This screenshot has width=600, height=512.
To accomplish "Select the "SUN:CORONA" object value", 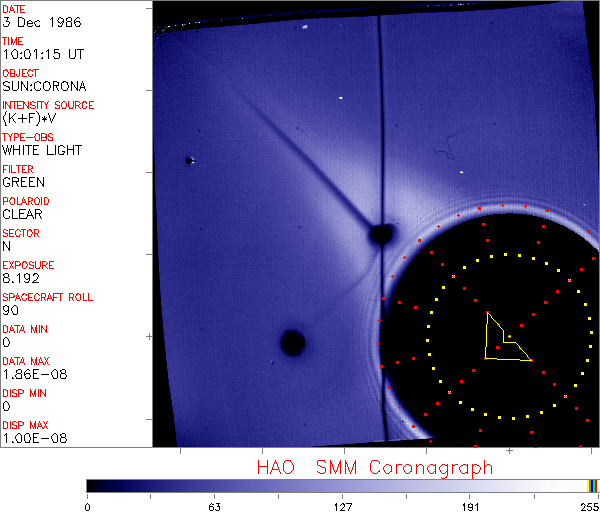I will (44, 86).
